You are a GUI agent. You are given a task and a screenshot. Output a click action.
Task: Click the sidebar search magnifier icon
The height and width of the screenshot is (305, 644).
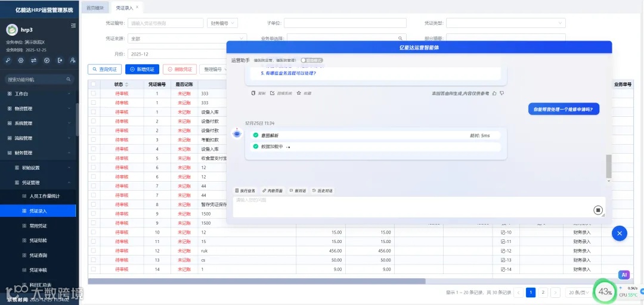(x=69, y=79)
